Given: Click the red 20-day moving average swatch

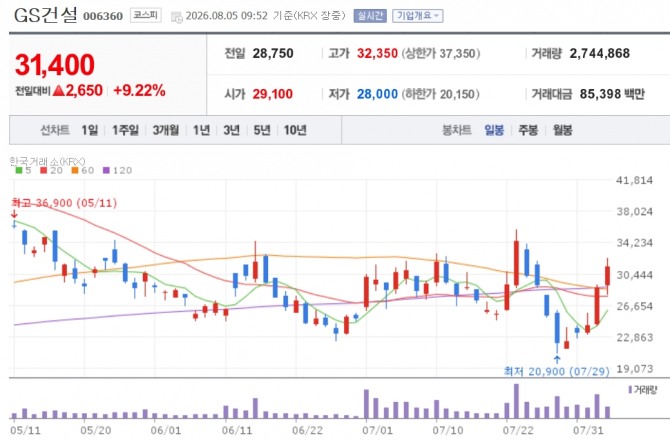Looking at the screenshot, I should click(44, 170).
